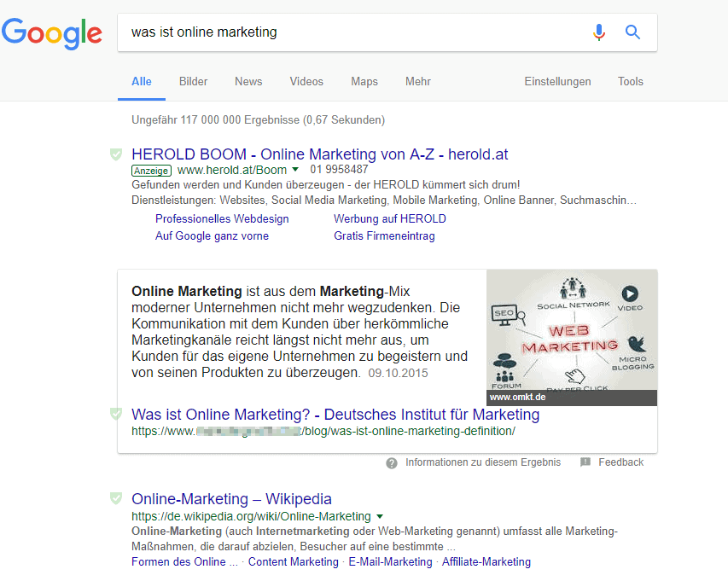The width and height of the screenshot is (728, 581).
Task: Click the shield icon by Deutsches Institut result
Action: (115, 414)
